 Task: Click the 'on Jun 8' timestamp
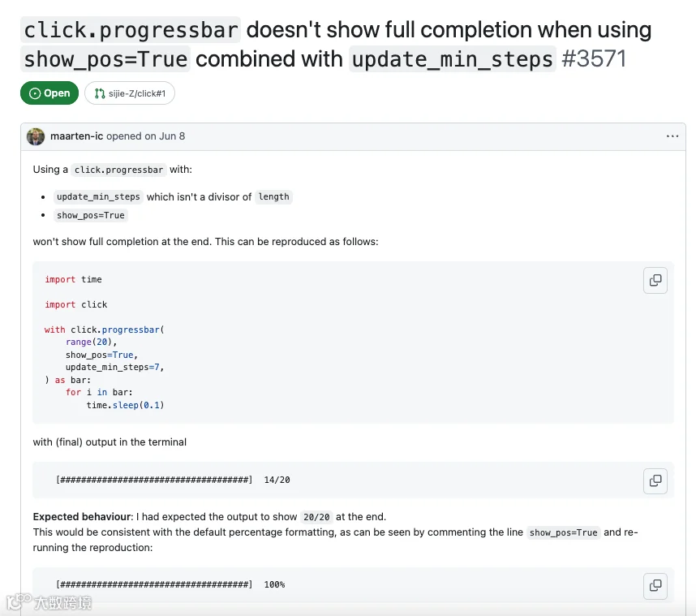pos(165,136)
